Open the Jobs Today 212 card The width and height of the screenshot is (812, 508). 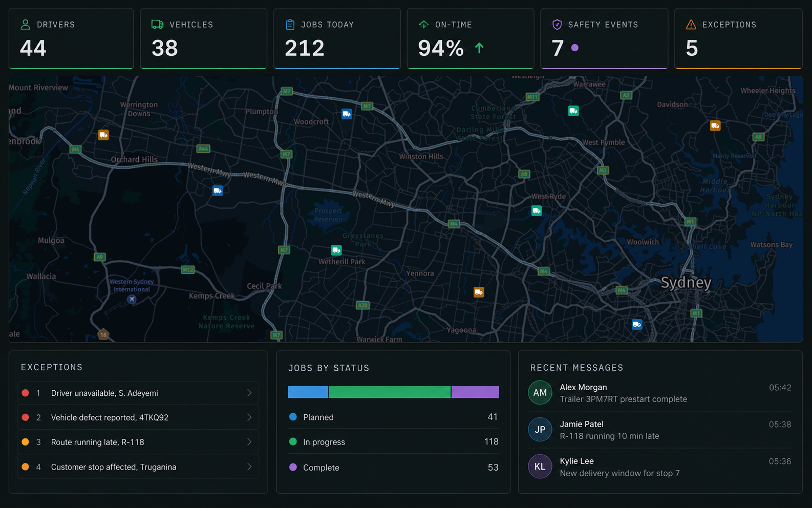coord(337,38)
